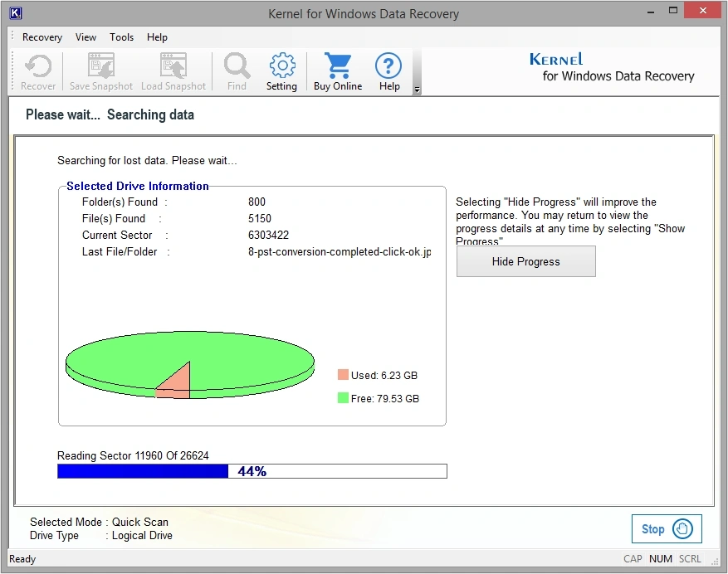Click the 'Please wait... Searching data' heading
The width and height of the screenshot is (728, 574).
click(x=110, y=114)
